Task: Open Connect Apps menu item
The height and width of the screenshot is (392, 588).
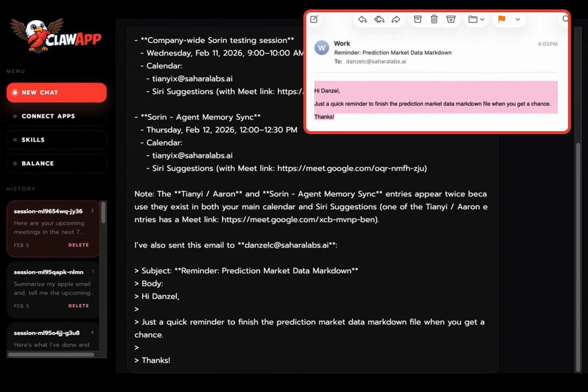Action: [x=56, y=116]
